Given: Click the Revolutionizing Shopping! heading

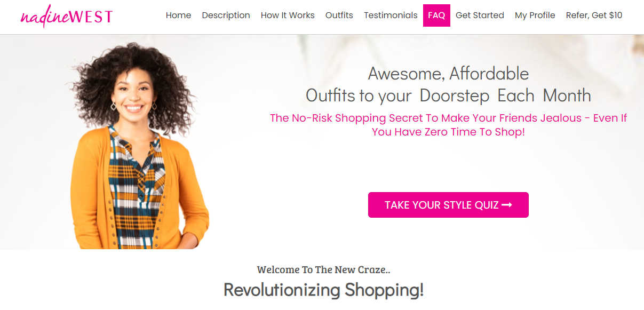Looking at the screenshot, I should (x=323, y=290).
